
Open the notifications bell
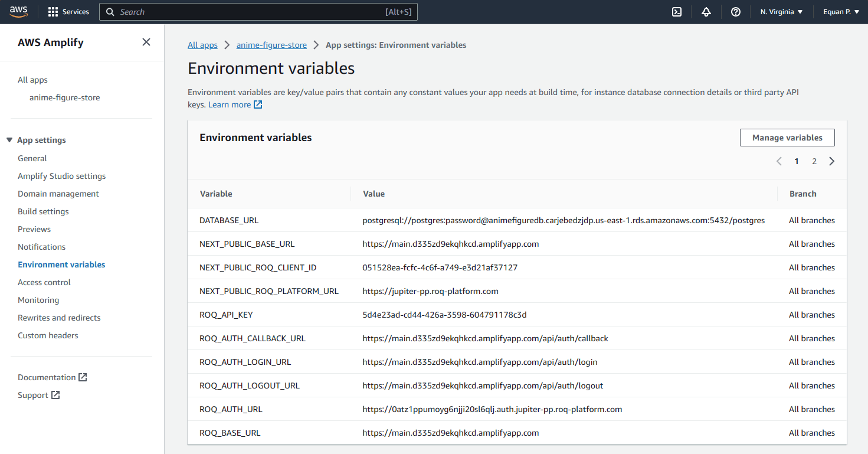coord(706,12)
